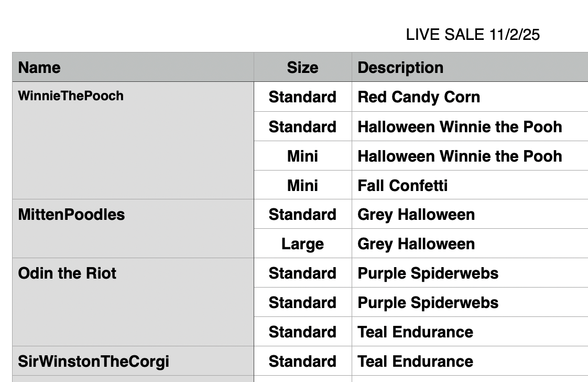This screenshot has height=382, width=588.
Task: Click the Size column header
Action: [302, 68]
